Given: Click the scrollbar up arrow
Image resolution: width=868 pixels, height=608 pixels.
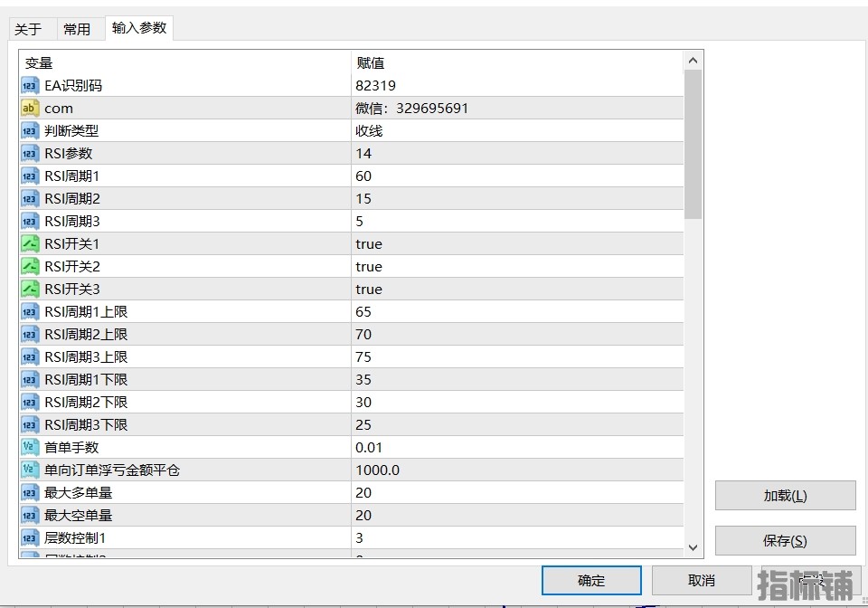Looking at the screenshot, I should (693, 61).
